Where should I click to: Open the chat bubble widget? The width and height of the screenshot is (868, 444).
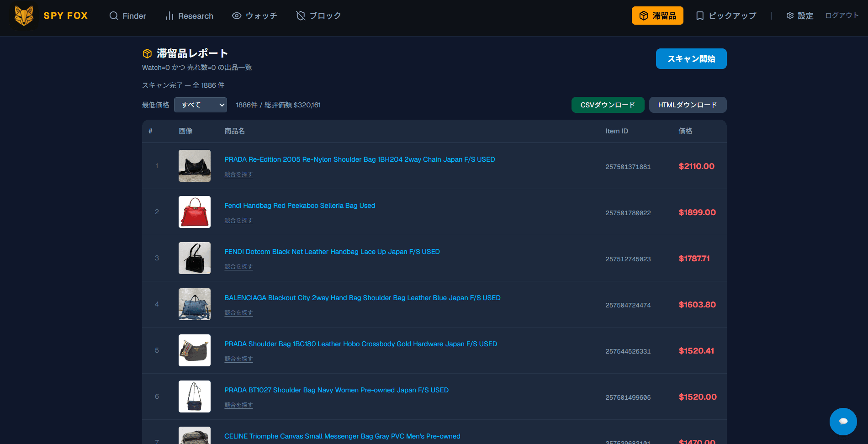coord(843,421)
